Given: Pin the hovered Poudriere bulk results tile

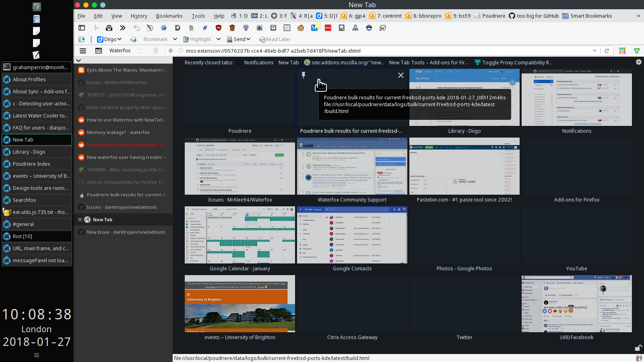Looking at the screenshot, I should (303, 75).
